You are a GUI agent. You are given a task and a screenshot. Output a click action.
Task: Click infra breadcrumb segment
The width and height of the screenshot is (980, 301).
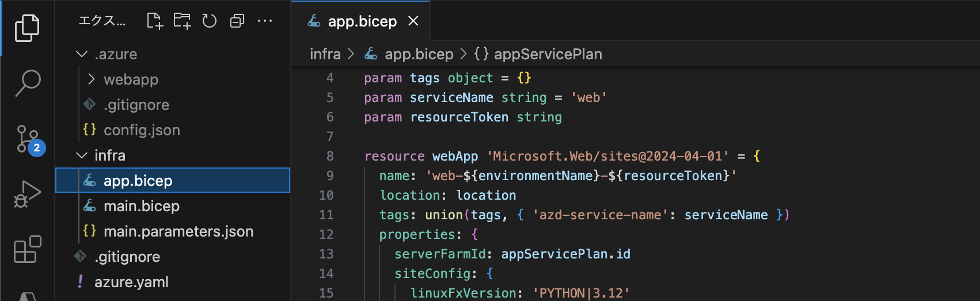click(x=325, y=54)
